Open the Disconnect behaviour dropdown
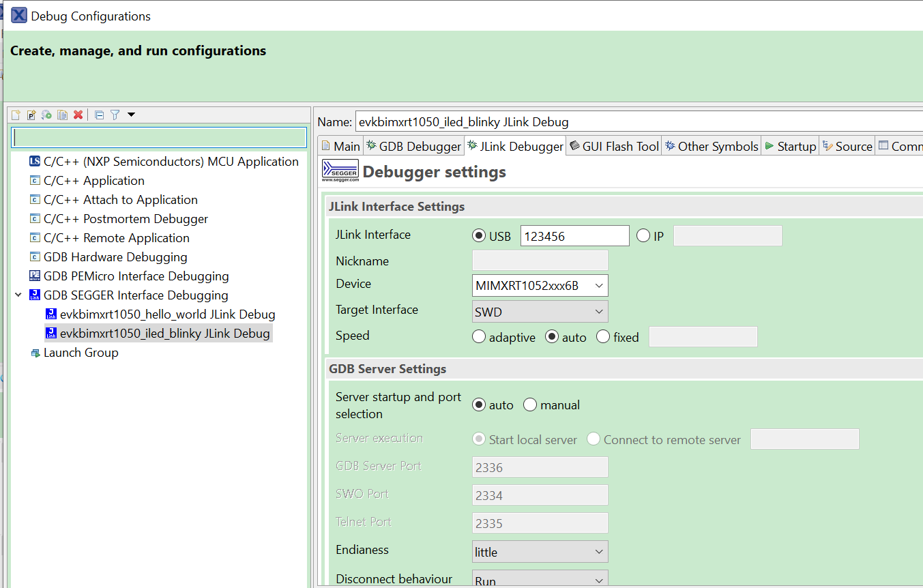 coord(540,580)
